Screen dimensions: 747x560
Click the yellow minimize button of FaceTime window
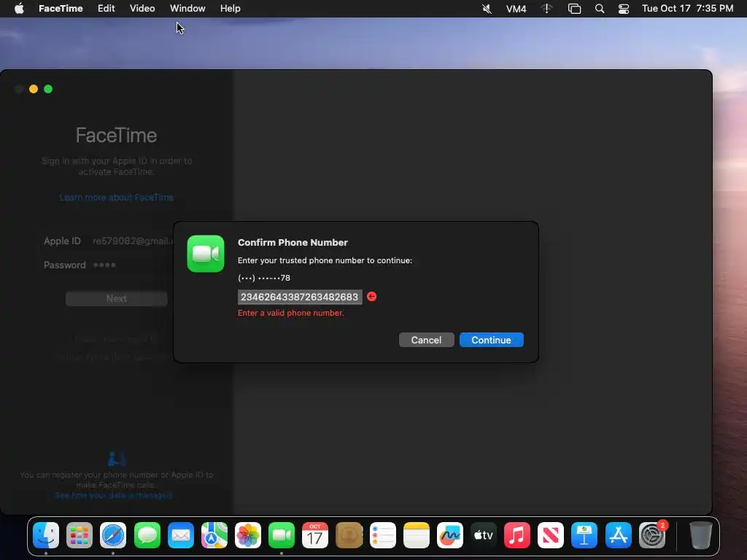pyautogui.click(x=34, y=89)
